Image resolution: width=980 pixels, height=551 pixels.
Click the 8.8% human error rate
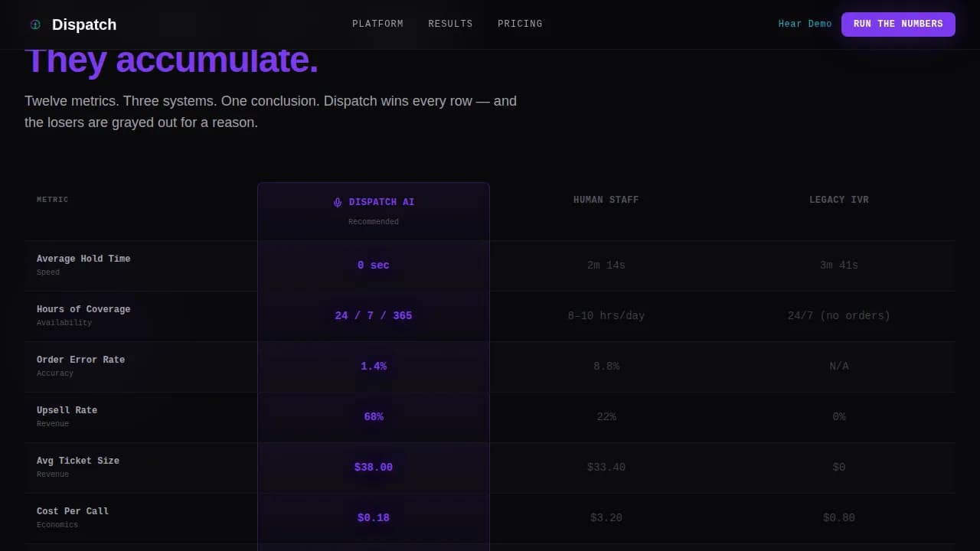click(606, 367)
